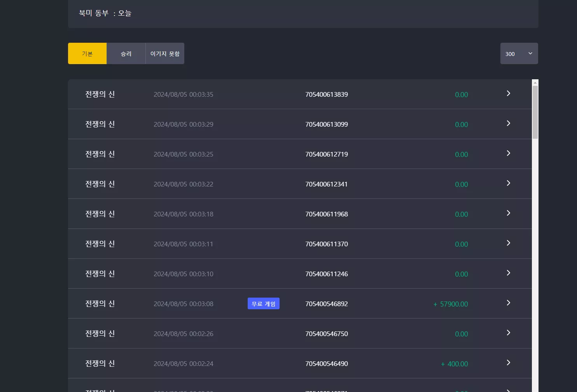Expand details arrow for record 705400546892
The image size is (577, 392).
[508, 303]
